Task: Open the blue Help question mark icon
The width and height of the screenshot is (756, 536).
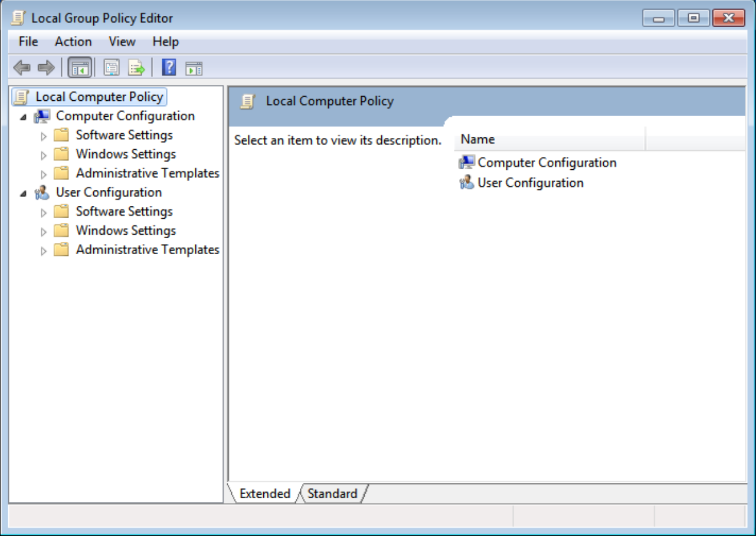Action: pyautogui.click(x=169, y=67)
